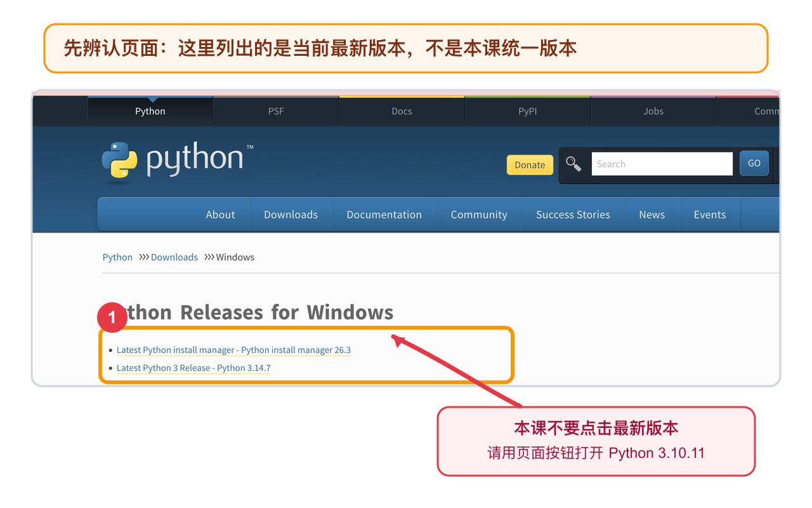Open the Jobs top tab

pos(653,111)
